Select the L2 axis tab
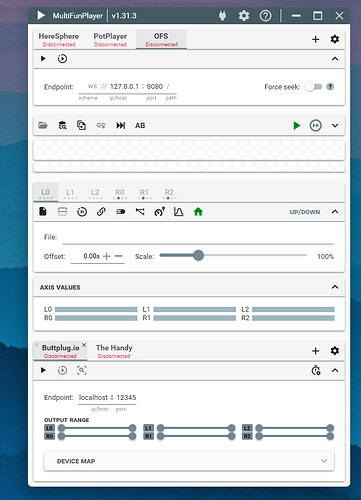 coord(95,193)
